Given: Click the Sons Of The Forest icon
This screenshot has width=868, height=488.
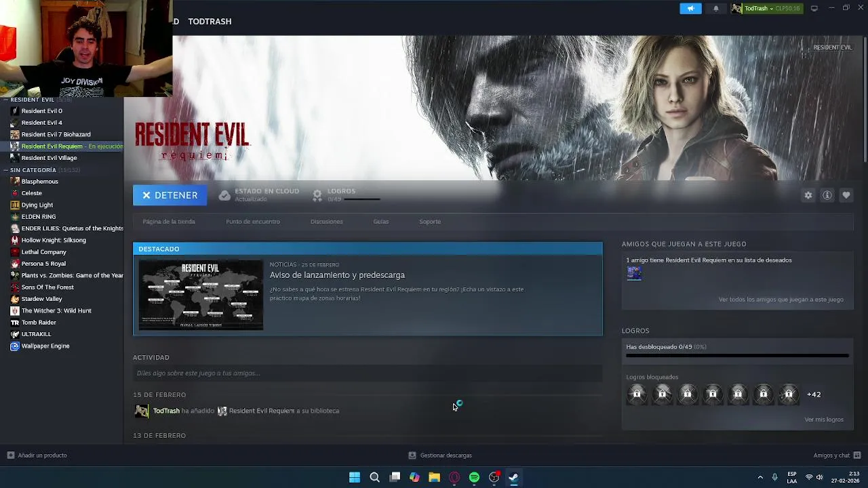Looking at the screenshot, I should [15, 287].
